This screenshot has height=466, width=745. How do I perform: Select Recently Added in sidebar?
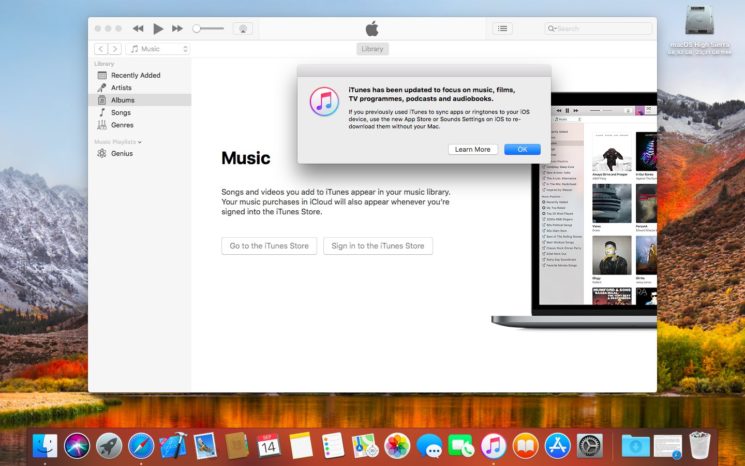pyautogui.click(x=138, y=75)
